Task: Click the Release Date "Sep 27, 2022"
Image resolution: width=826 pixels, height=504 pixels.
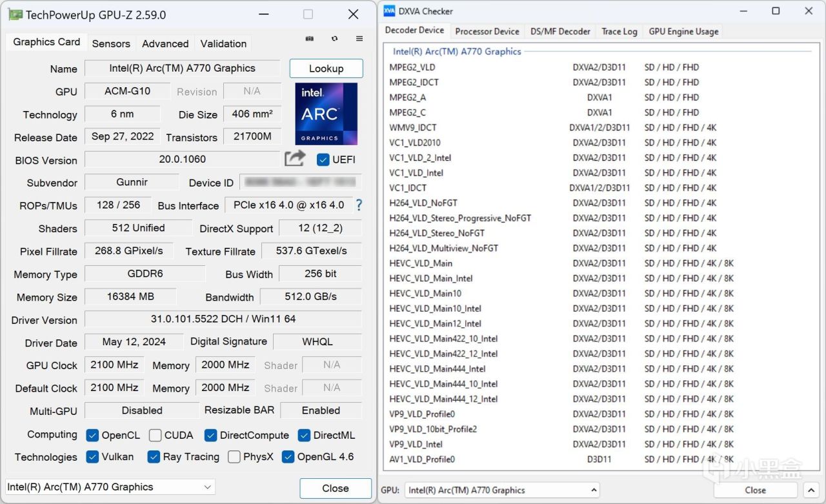Action: click(123, 137)
